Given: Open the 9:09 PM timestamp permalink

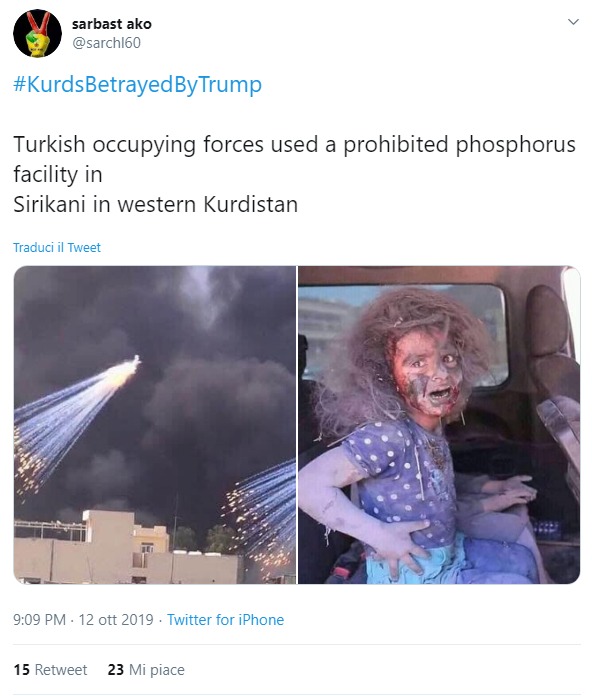Looking at the screenshot, I should pyautogui.click(x=39, y=620).
